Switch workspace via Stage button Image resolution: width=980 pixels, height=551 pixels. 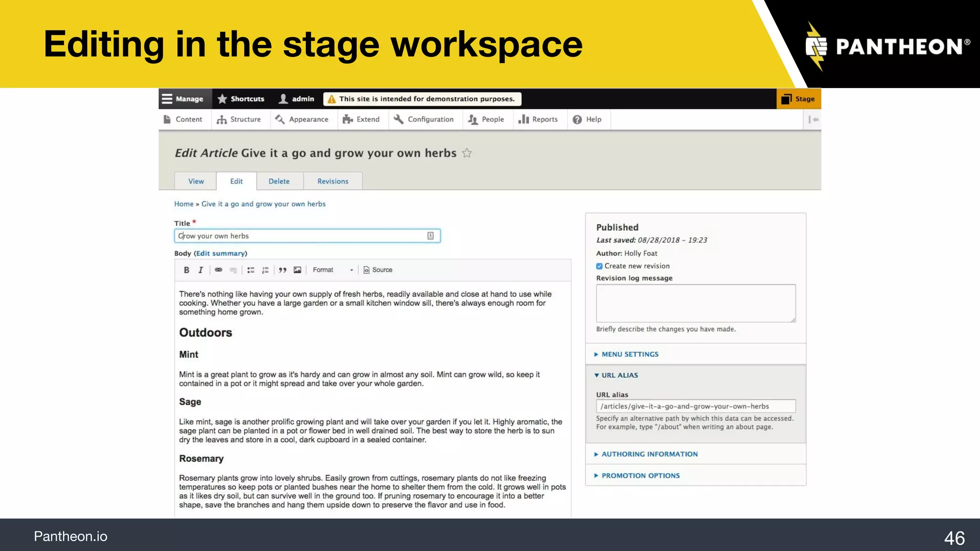click(799, 99)
